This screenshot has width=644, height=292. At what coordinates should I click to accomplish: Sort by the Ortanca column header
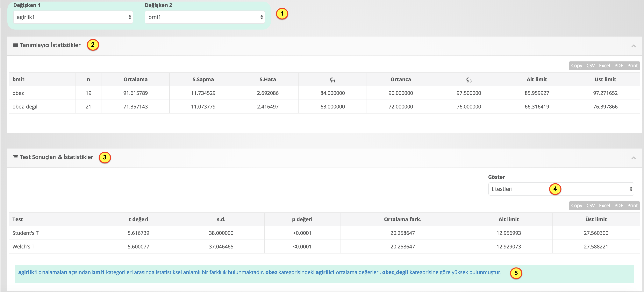click(x=401, y=80)
